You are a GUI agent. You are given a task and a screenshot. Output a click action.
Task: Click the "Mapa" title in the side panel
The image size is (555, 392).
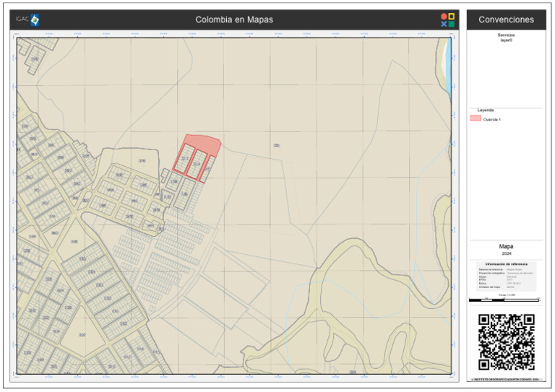(x=506, y=246)
